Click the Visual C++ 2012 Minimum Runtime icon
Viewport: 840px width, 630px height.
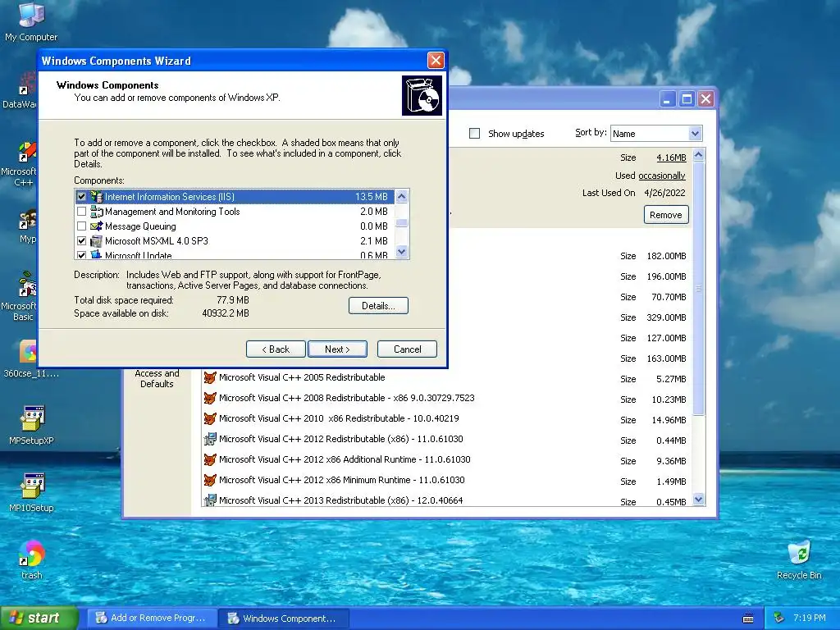(x=210, y=480)
